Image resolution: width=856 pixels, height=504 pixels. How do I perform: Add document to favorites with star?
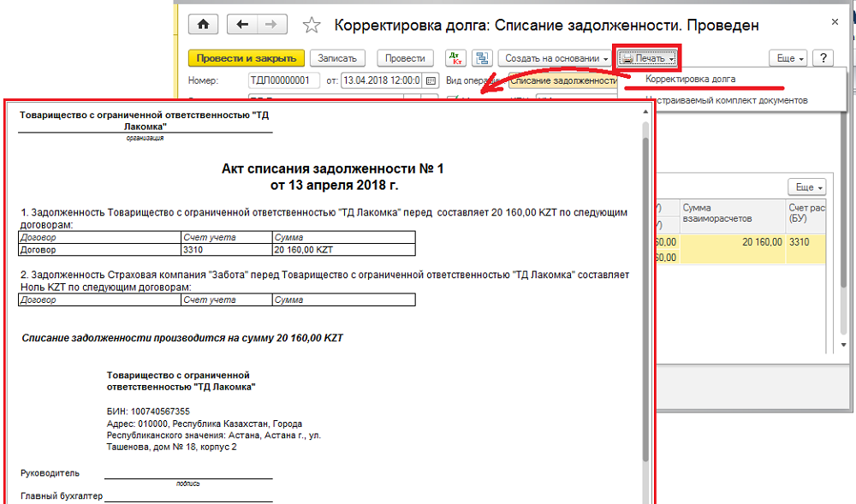coord(312,26)
